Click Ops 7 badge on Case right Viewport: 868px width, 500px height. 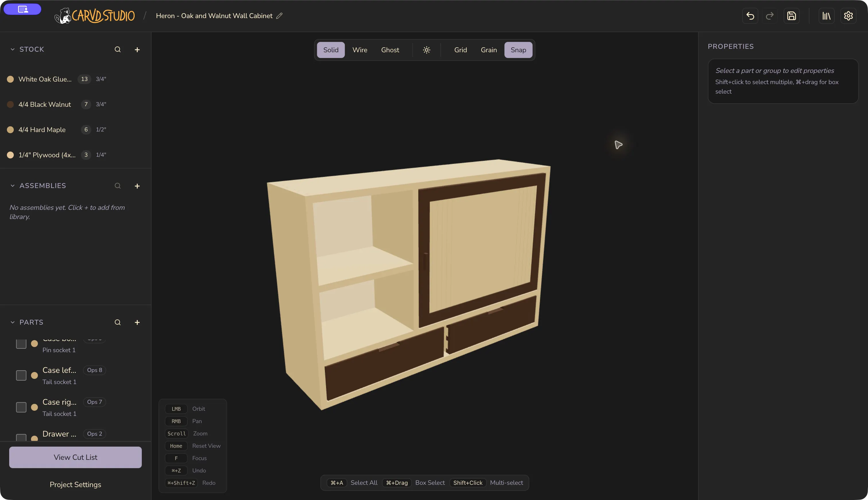coord(94,402)
